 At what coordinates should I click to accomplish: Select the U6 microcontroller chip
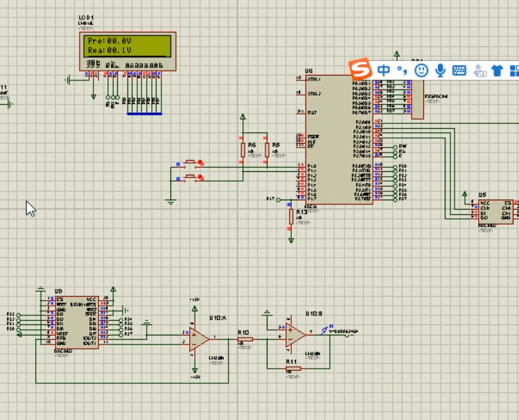click(x=339, y=139)
